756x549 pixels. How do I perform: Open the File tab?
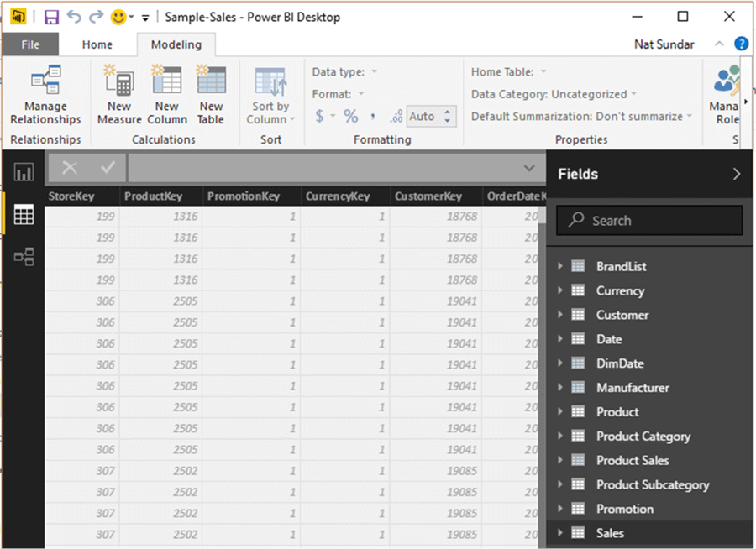[x=30, y=44]
